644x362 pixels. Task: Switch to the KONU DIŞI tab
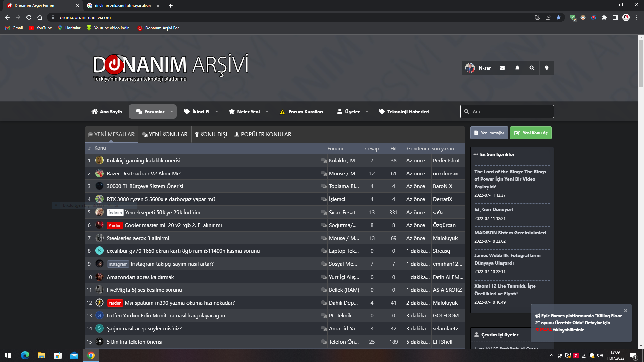click(211, 134)
